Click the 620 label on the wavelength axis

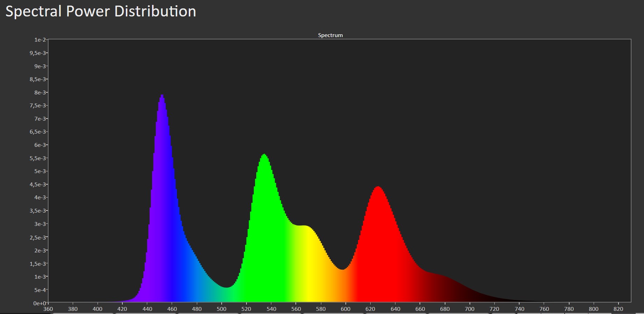pyautogui.click(x=370, y=309)
